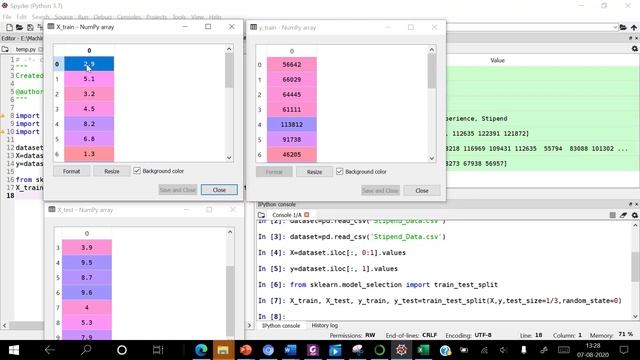Open Windows Start menu
Screen dimensions: 640x360
pyautogui.click(x=14, y=350)
